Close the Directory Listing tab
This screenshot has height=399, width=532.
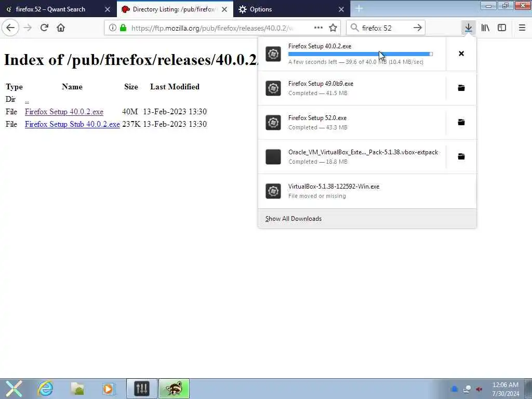click(224, 9)
